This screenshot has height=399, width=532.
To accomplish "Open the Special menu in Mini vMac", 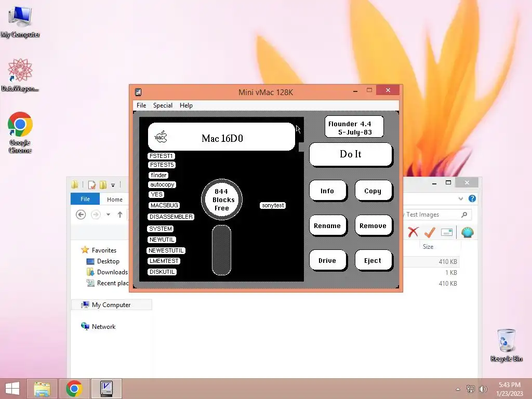I will [x=163, y=105].
